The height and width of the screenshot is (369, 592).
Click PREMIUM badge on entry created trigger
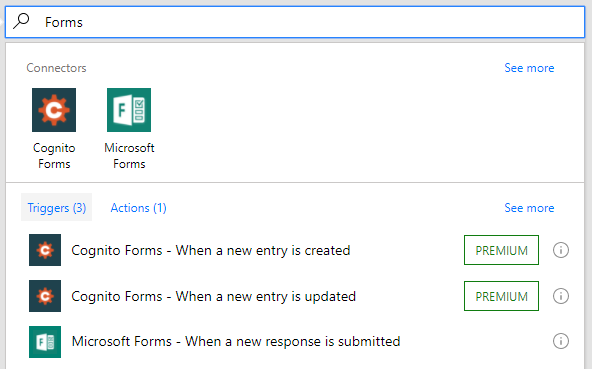[501, 250]
